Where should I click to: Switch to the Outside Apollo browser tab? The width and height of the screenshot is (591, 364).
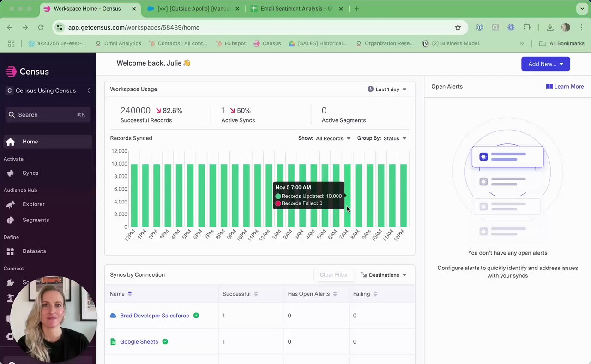click(x=194, y=9)
